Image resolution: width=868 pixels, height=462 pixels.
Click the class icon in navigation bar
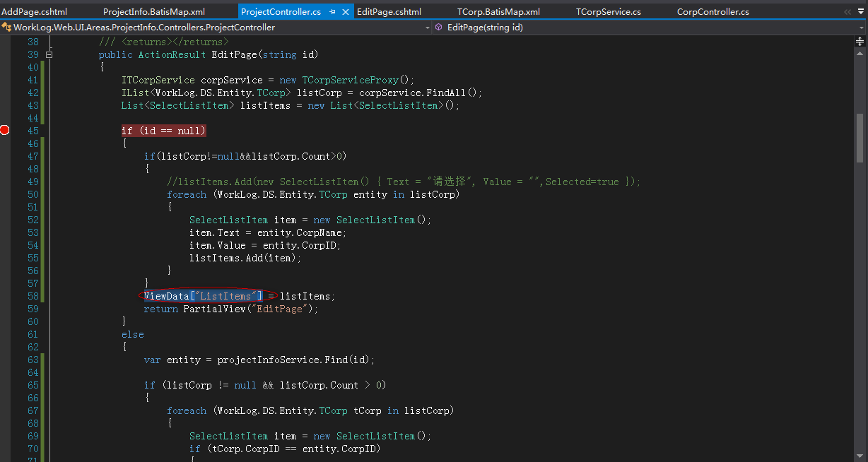(6, 28)
